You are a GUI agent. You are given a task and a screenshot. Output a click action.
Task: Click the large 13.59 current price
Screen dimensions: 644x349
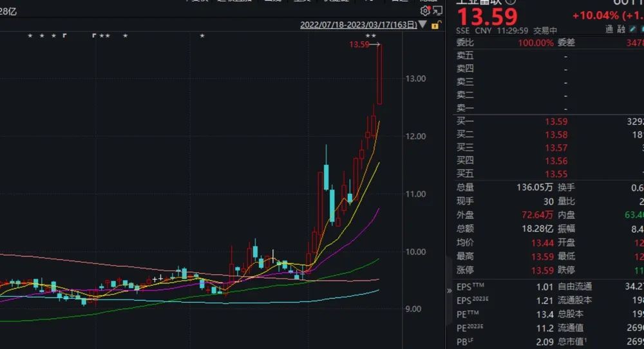[x=487, y=17]
